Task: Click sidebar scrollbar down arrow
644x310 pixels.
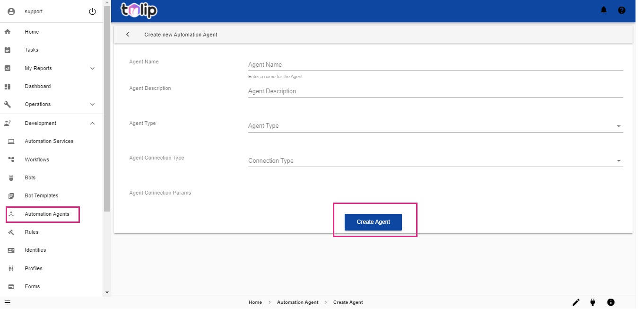Action: 107,292
